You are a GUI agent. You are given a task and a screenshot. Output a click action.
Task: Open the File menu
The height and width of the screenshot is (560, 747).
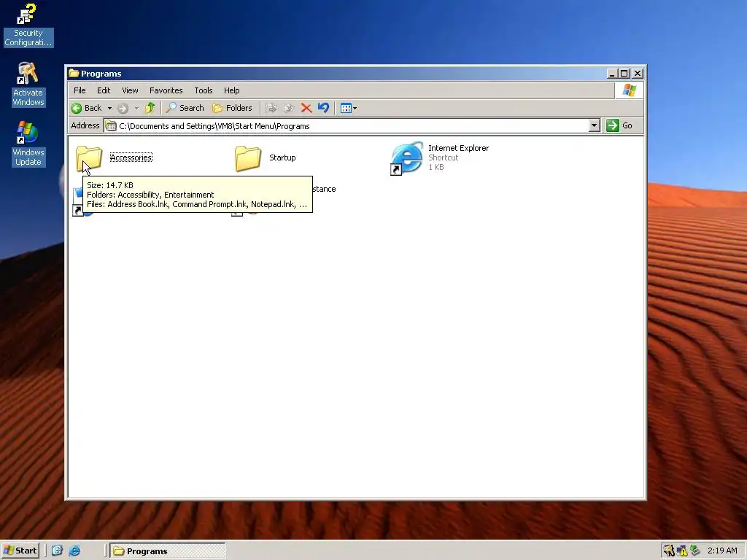[x=80, y=90]
